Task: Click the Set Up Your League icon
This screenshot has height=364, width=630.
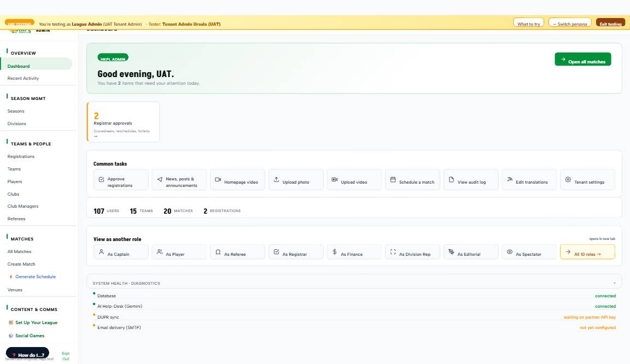Action: 11,322
